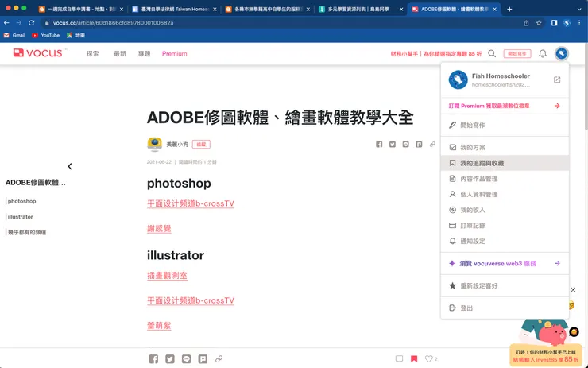The width and height of the screenshot is (588, 368).
Task: Select 我的追蹤與收藏 in the account menu
Action: (x=505, y=163)
